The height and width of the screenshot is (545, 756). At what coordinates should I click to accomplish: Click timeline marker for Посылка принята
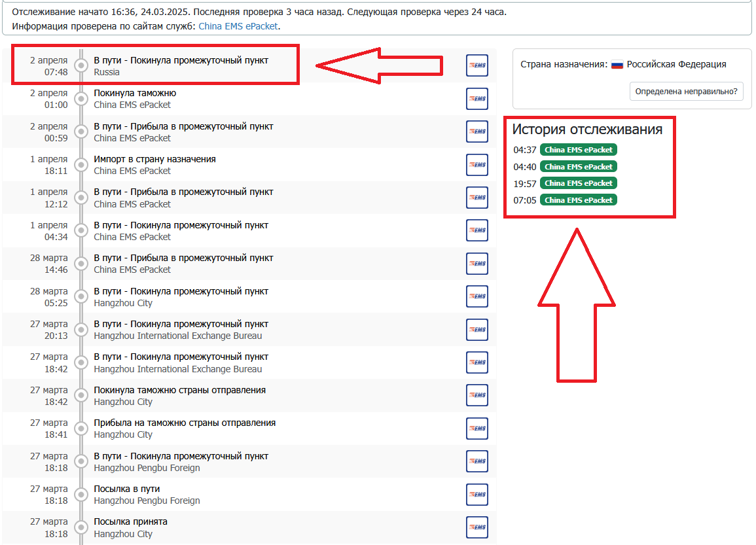[x=81, y=527]
